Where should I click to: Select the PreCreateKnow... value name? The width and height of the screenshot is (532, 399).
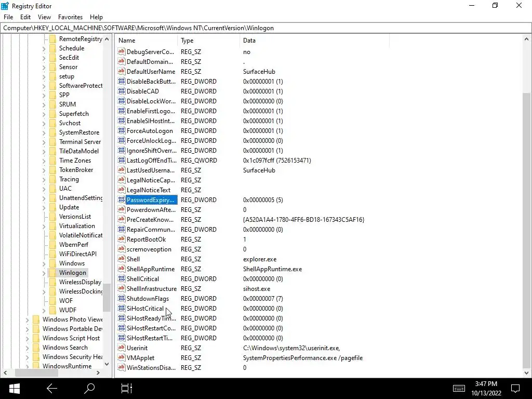click(x=150, y=220)
